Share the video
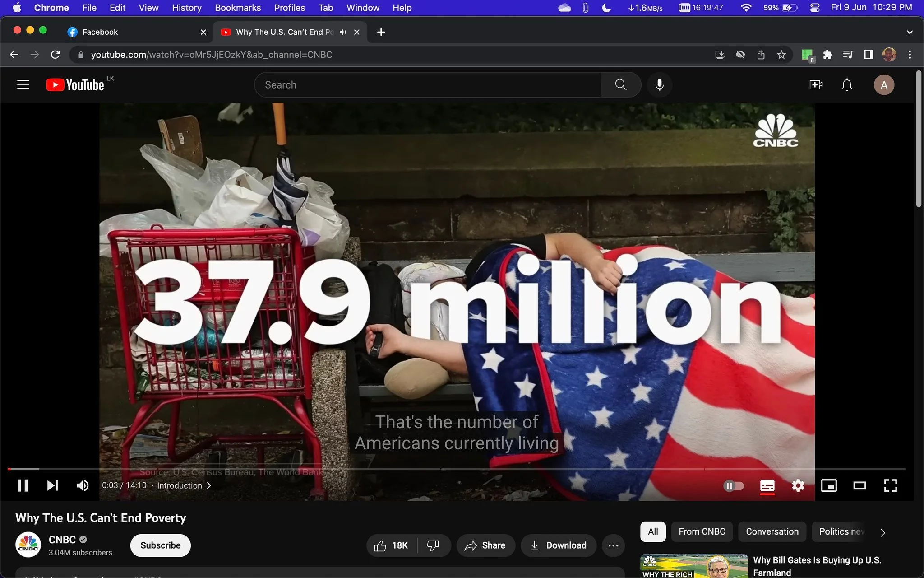Image resolution: width=924 pixels, height=578 pixels. [x=485, y=545]
